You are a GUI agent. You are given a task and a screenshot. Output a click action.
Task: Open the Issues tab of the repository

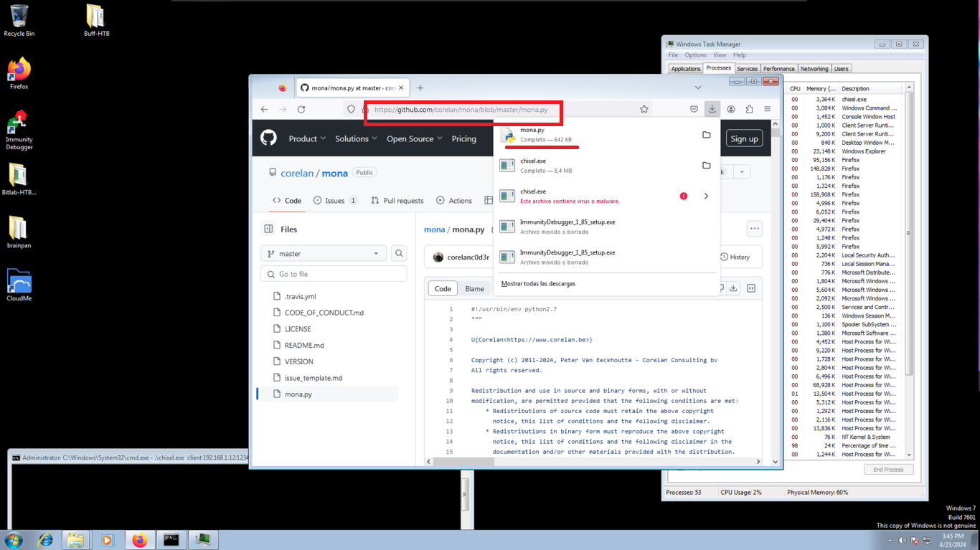click(x=336, y=201)
